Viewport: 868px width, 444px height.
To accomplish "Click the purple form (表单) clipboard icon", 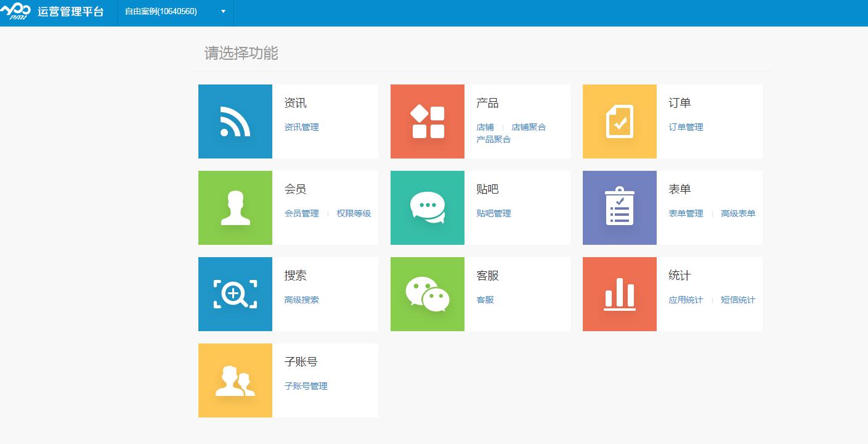I will coord(619,208).
